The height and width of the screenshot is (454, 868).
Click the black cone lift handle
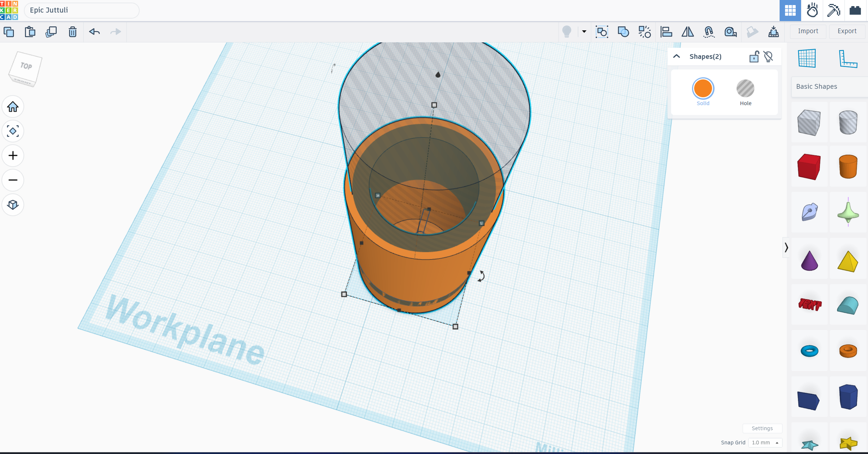pyautogui.click(x=438, y=74)
